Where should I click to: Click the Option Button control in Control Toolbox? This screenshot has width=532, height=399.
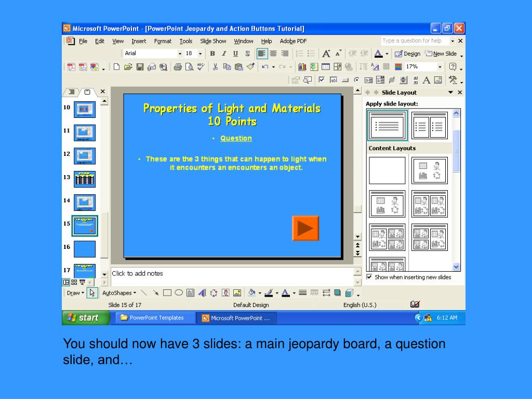[356, 79]
